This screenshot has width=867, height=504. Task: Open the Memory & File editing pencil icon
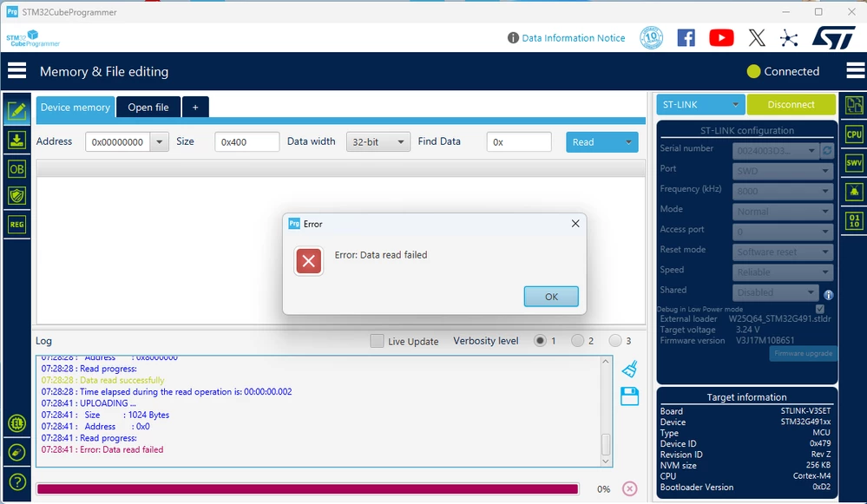click(16, 111)
